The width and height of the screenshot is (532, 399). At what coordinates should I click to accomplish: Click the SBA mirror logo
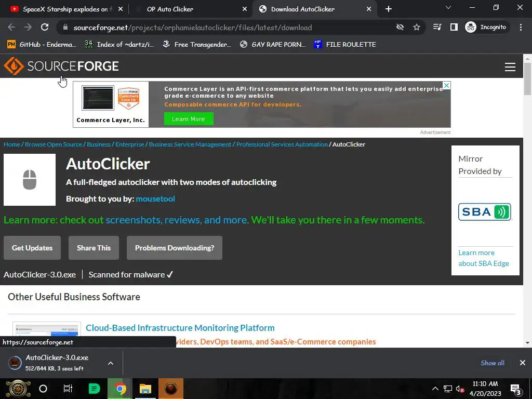pos(485,212)
